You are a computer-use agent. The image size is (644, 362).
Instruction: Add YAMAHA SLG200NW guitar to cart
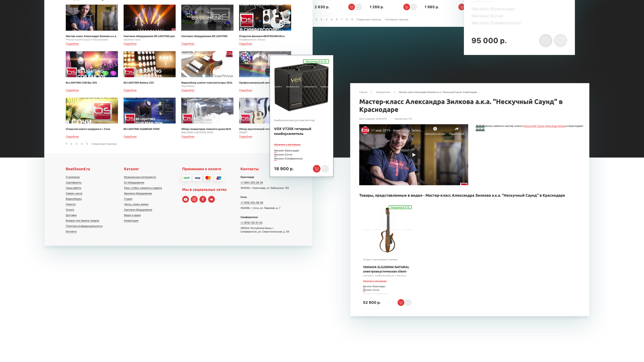coord(401,302)
